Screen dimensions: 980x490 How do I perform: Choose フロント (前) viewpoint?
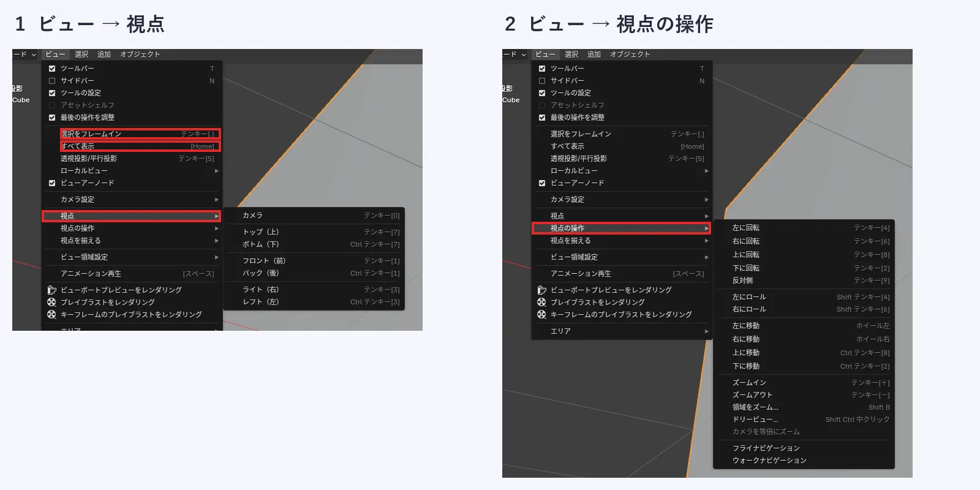click(314, 261)
